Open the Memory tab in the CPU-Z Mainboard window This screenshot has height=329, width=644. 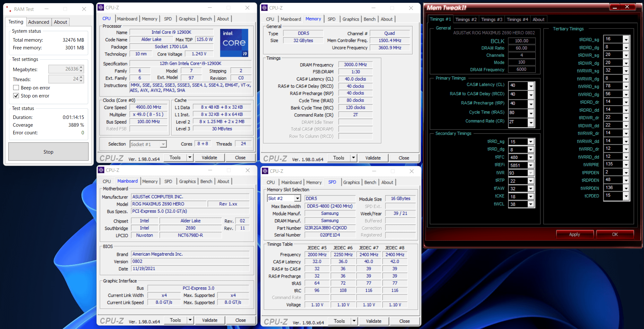point(150,181)
